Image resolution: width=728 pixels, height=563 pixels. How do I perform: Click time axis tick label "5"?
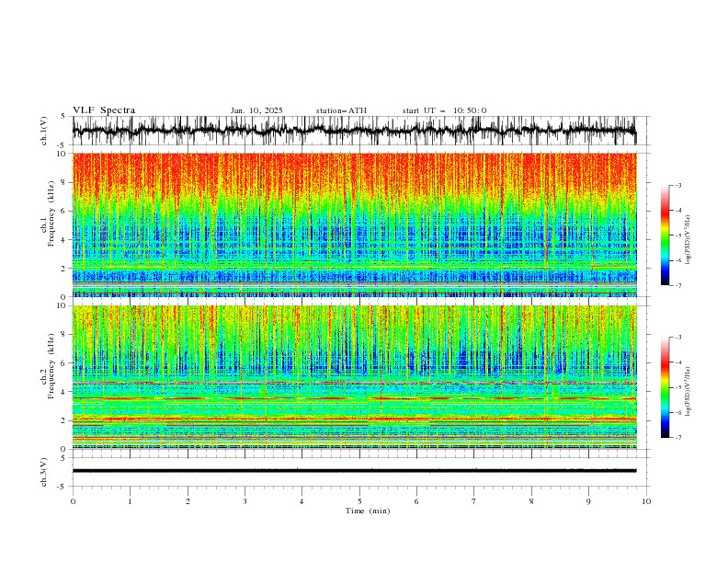[x=359, y=501]
